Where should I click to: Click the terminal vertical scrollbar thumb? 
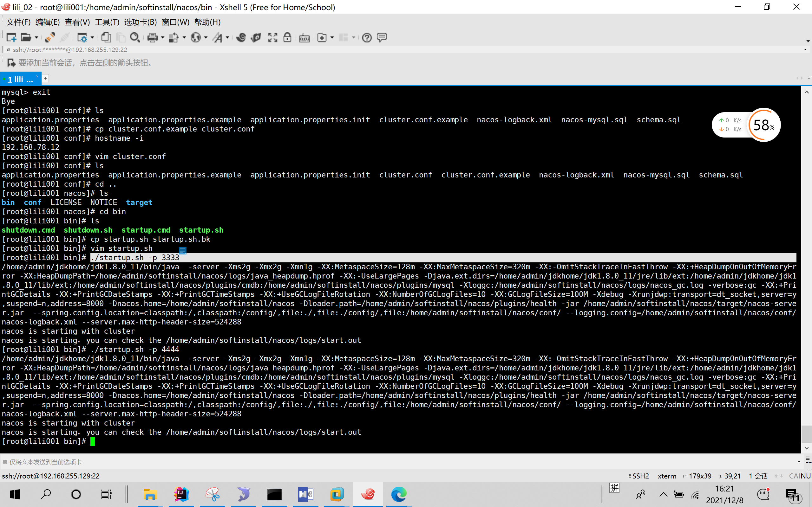click(x=806, y=434)
